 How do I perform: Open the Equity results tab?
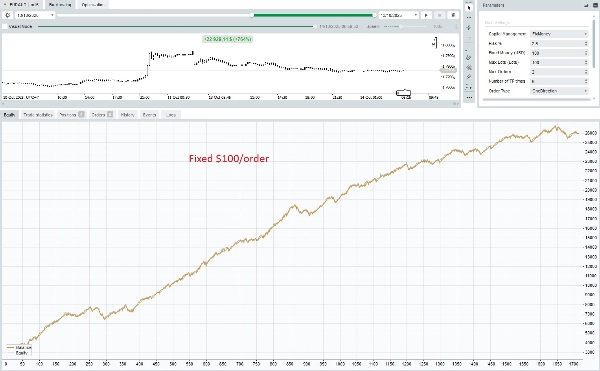pyautogui.click(x=9, y=115)
